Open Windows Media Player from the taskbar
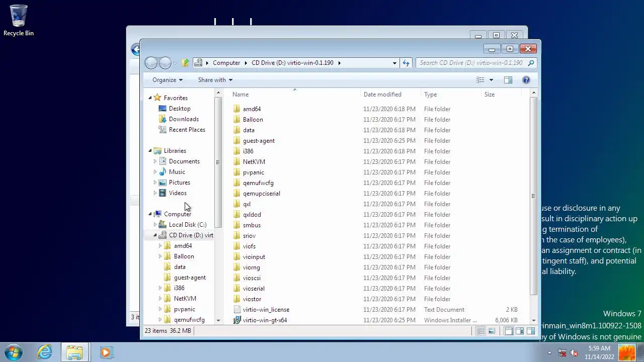The height and width of the screenshot is (362, 644). (x=106, y=352)
